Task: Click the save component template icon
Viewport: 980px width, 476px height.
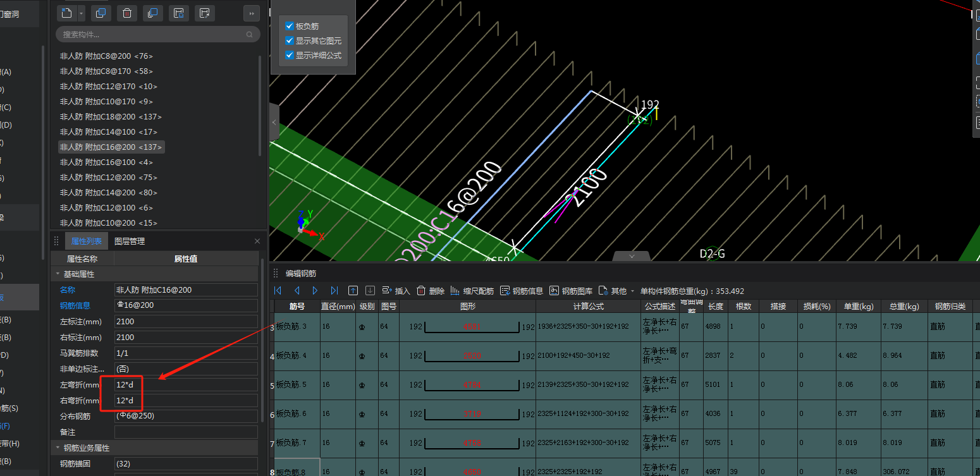Action: [x=178, y=13]
